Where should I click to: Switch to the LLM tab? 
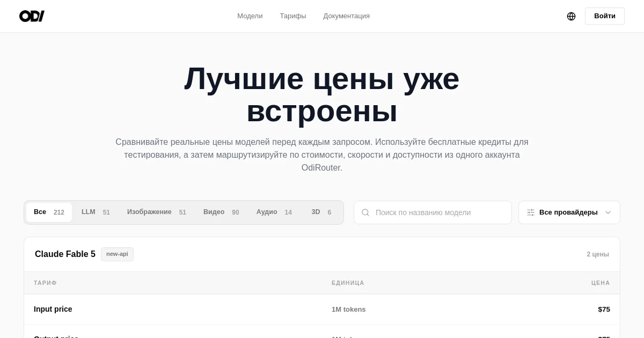(x=96, y=212)
